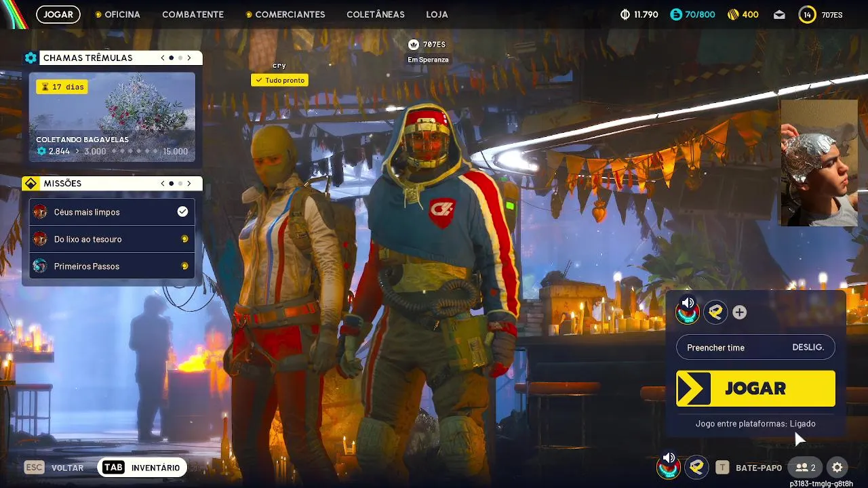
Task: Click the 707ES profile name at top right
Action: tap(832, 14)
